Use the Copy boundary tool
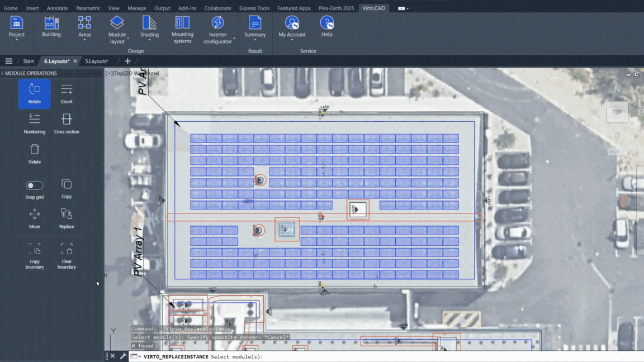644x362 pixels. coord(35,256)
